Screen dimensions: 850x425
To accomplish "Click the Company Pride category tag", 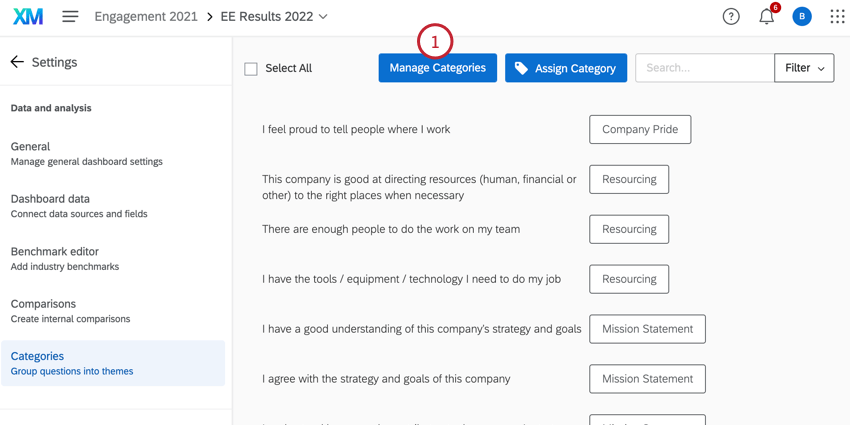I will 640,129.
